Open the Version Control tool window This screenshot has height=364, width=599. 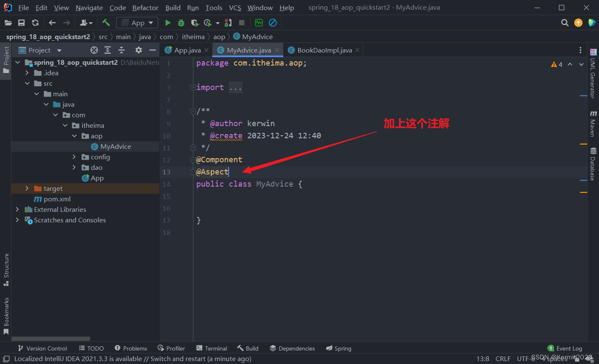[42, 348]
